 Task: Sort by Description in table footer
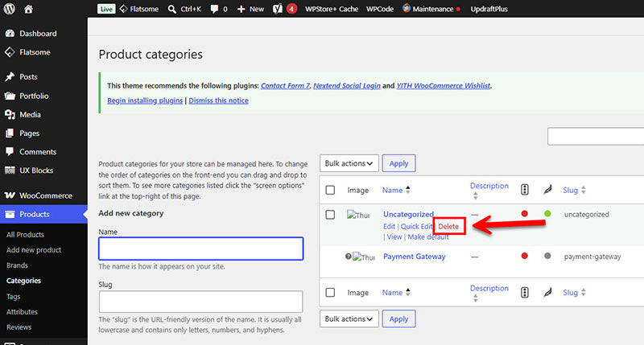point(489,293)
